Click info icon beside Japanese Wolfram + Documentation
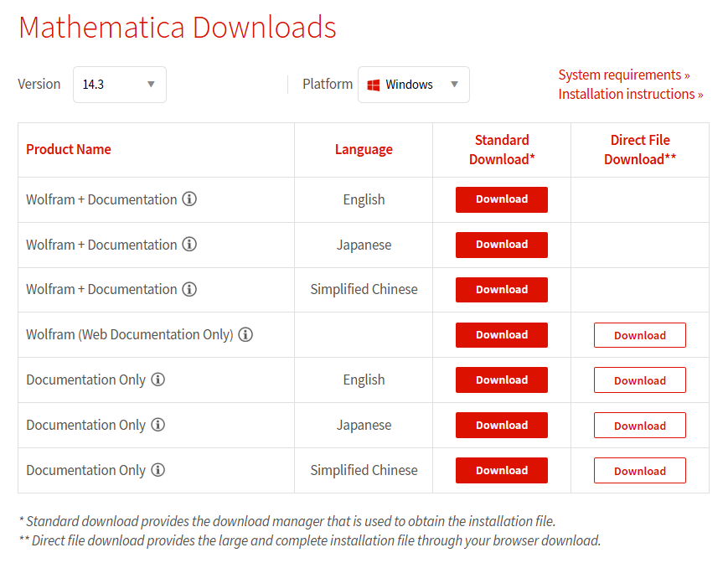The width and height of the screenshot is (728, 563). [189, 244]
